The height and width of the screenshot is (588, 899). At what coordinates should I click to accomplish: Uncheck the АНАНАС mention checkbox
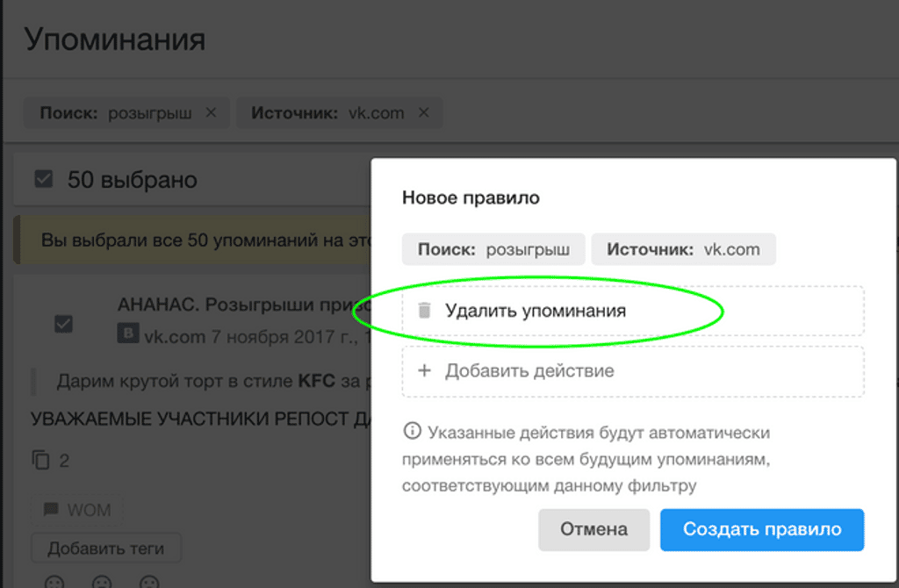63,324
